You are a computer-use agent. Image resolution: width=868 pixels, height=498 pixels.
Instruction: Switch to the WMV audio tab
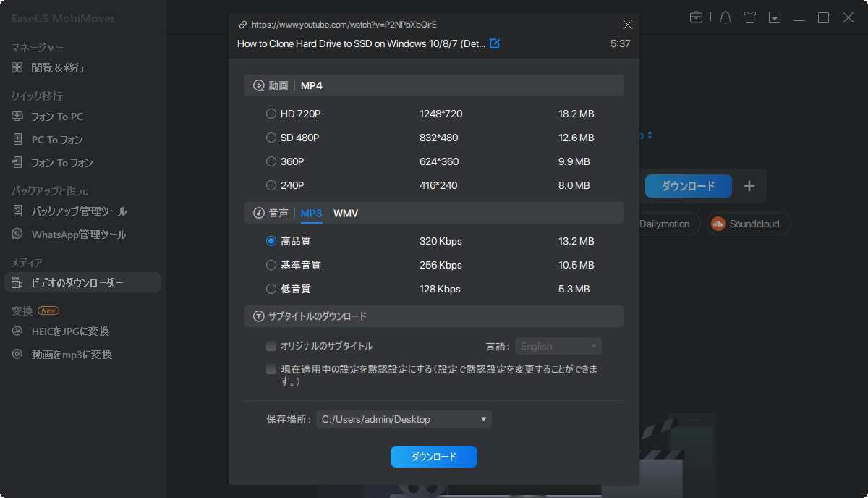click(345, 214)
